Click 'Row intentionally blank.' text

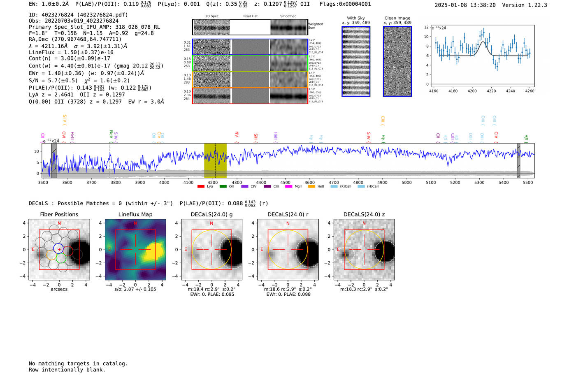click(x=67, y=370)
